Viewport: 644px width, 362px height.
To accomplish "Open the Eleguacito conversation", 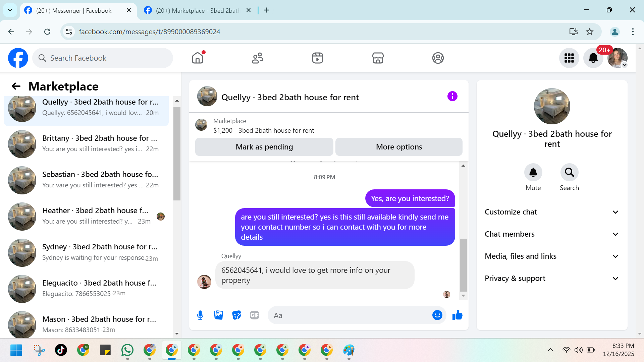I will [86, 289].
